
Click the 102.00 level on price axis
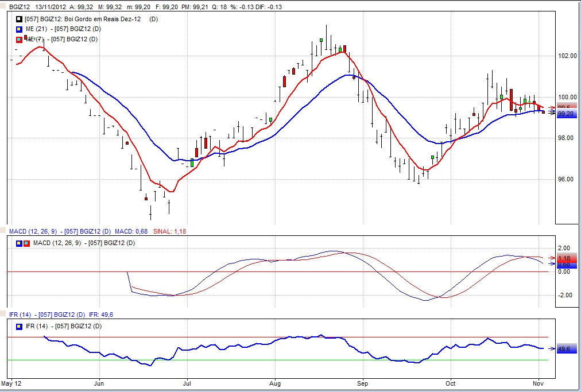tap(567, 56)
